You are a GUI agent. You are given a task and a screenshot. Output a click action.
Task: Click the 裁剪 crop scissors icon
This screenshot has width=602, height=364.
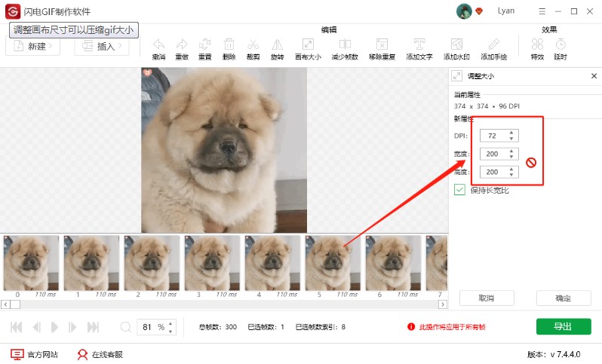coord(253,44)
